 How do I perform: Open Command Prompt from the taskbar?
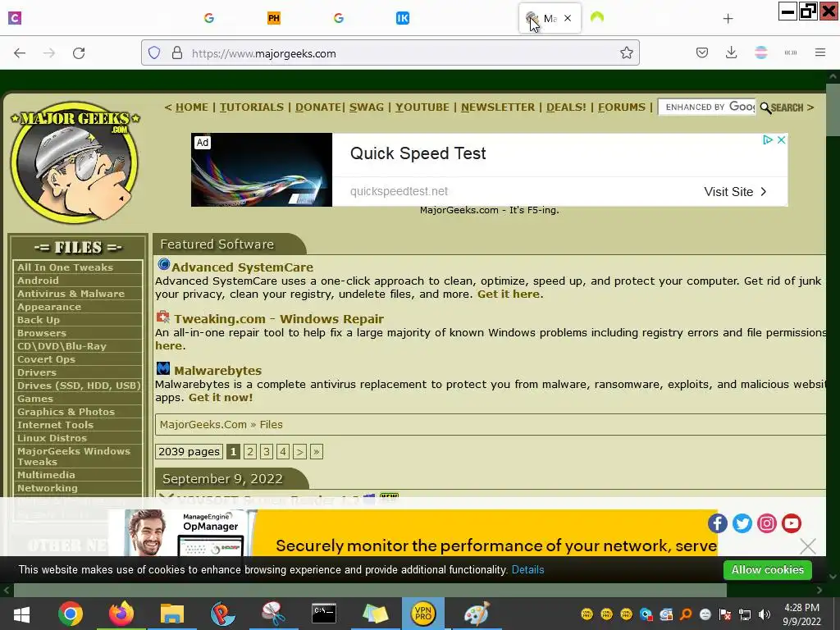click(324, 614)
